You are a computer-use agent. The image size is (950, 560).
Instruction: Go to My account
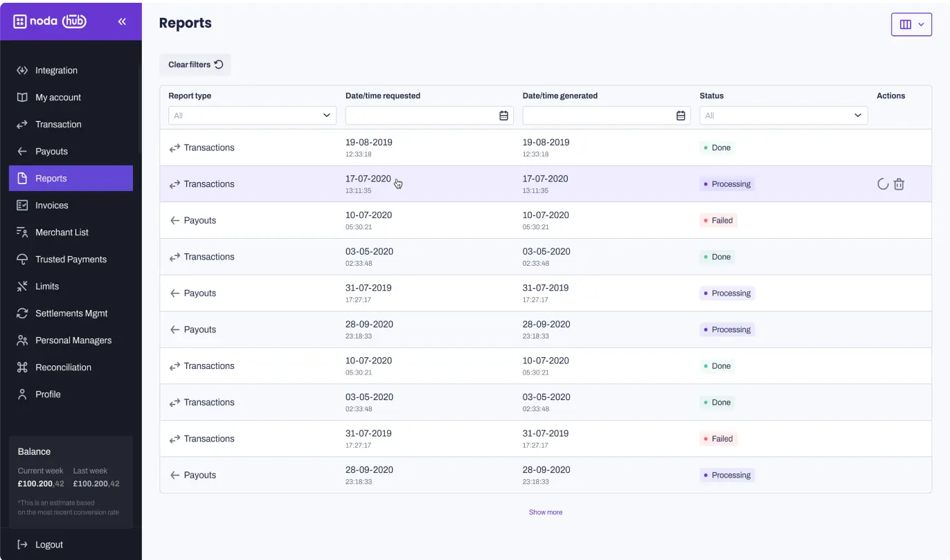[x=71, y=97]
